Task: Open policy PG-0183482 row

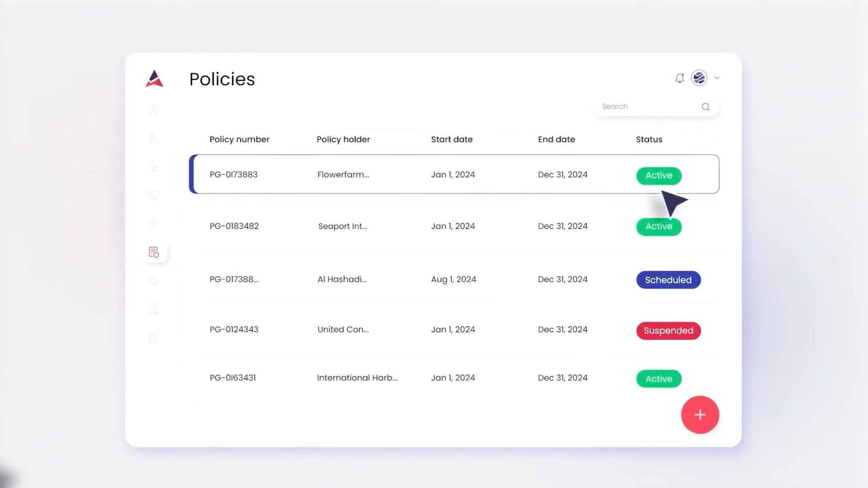Action: [234, 226]
